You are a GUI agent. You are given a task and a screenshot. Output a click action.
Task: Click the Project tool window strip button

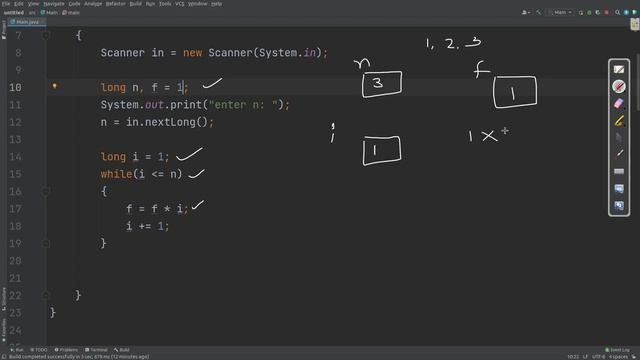click(x=3, y=29)
